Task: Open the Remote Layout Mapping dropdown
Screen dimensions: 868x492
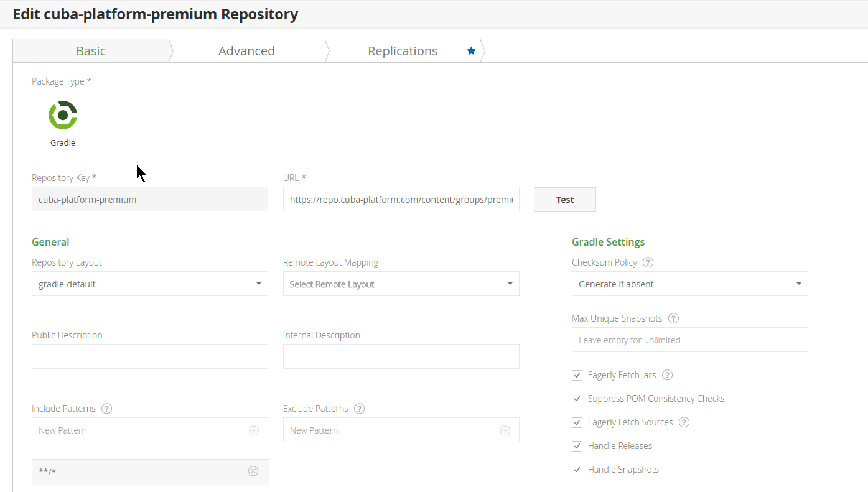Action: point(401,284)
